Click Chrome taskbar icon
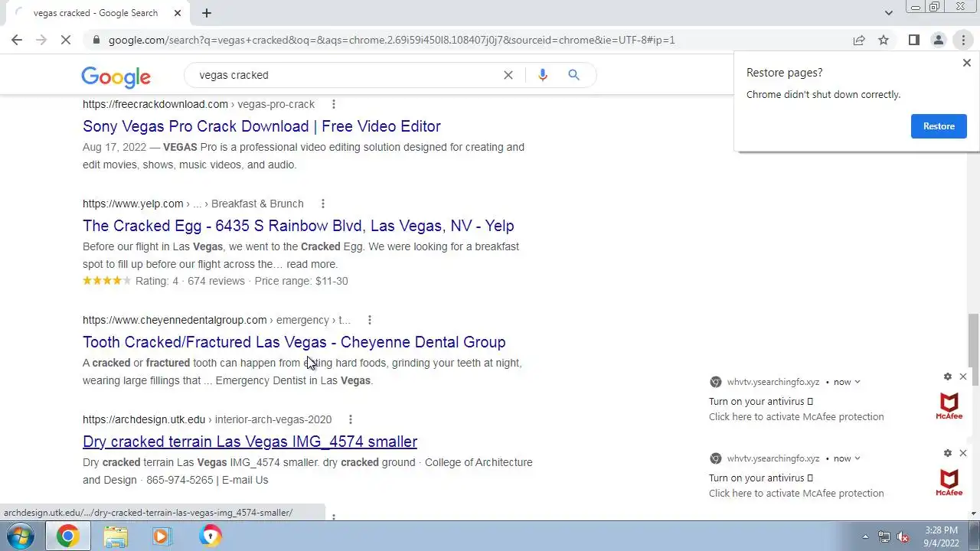The height and width of the screenshot is (551, 980). (x=67, y=536)
